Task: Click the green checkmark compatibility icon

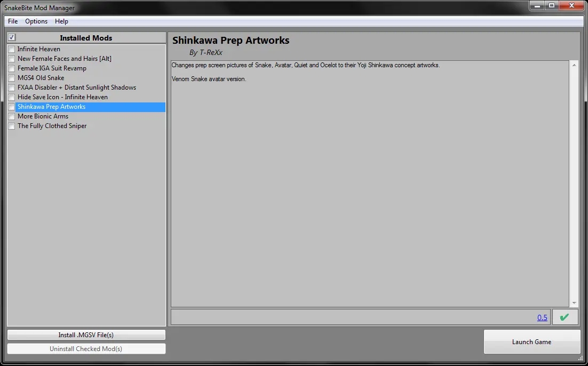Action: [565, 317]
